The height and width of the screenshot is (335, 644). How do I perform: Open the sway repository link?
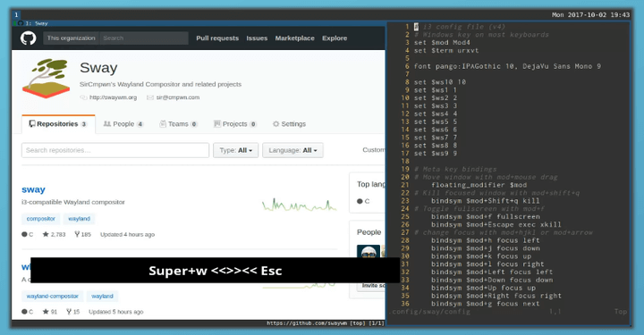(33, 189)
